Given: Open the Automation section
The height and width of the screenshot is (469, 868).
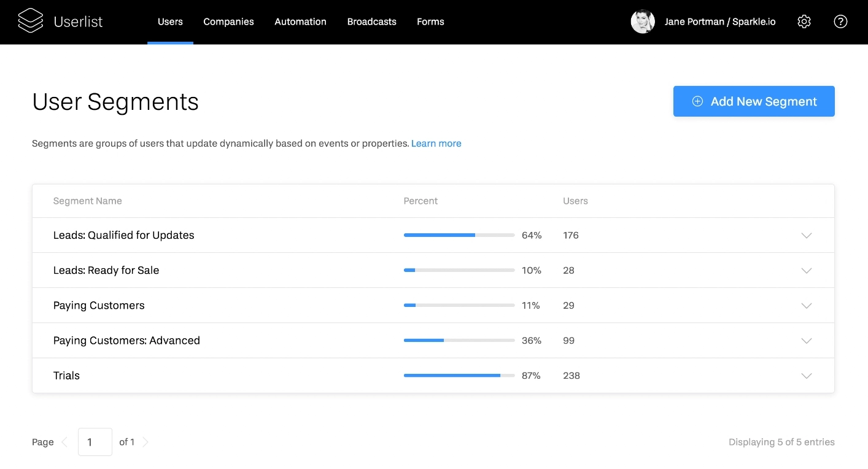Looking at the screenshot, I should (300, 21).
